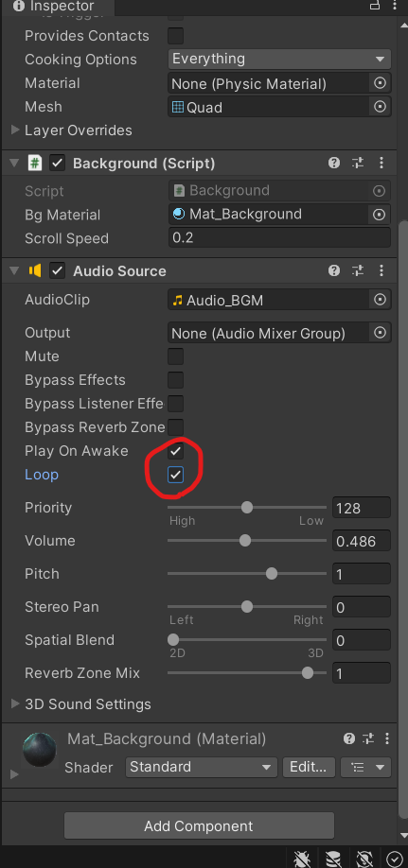
Task: Enable Bypass Reverb Zones checkbox
Action: [x=175, y=426]
